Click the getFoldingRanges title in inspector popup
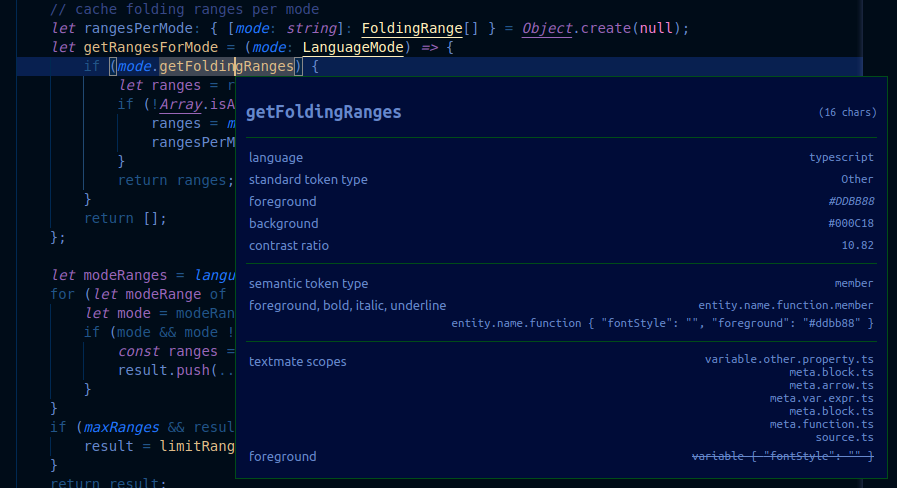The height and width of the screenshot is (488, 897). (323, 112)
